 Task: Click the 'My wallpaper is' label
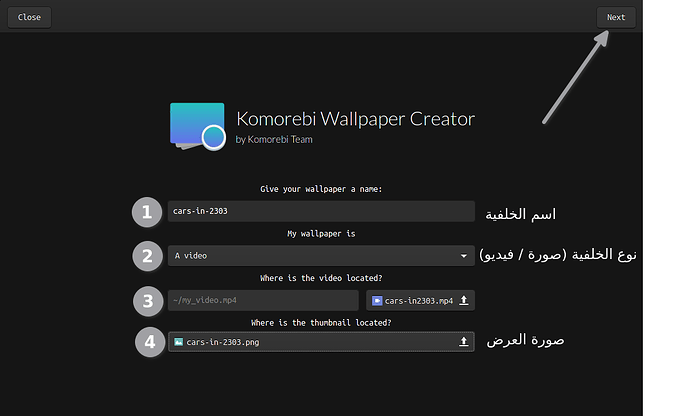321,234
